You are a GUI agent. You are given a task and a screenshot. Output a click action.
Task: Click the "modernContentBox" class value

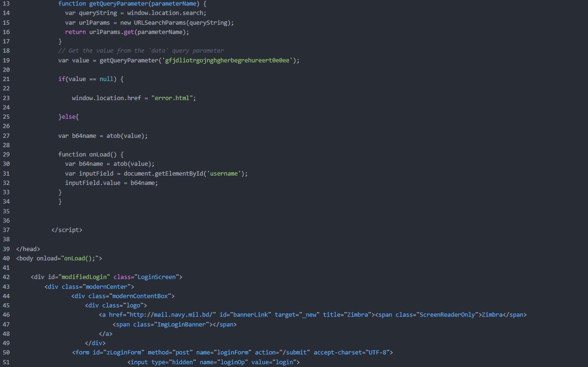coord(141,296)
